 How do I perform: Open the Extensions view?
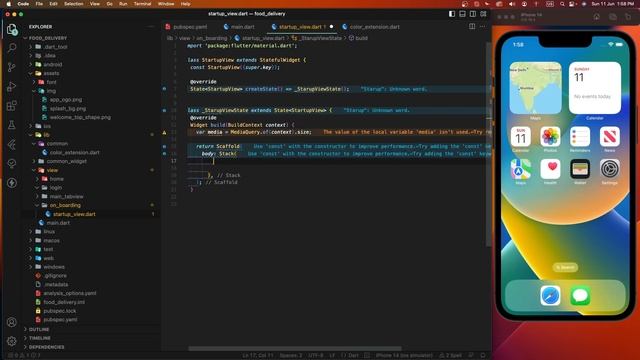(11, 106)
